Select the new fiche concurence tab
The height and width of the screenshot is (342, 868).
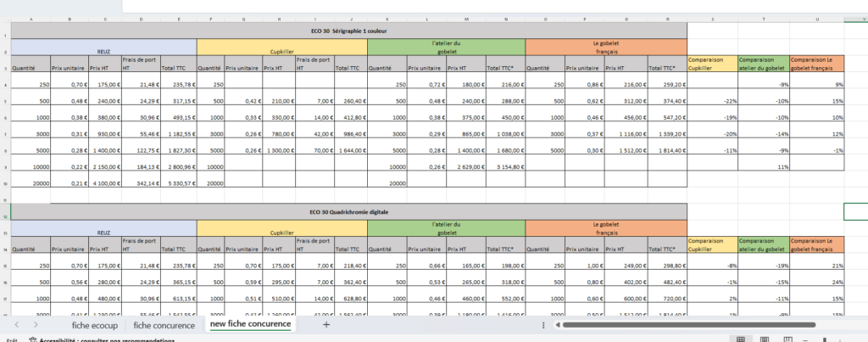(x=250, y=324)
